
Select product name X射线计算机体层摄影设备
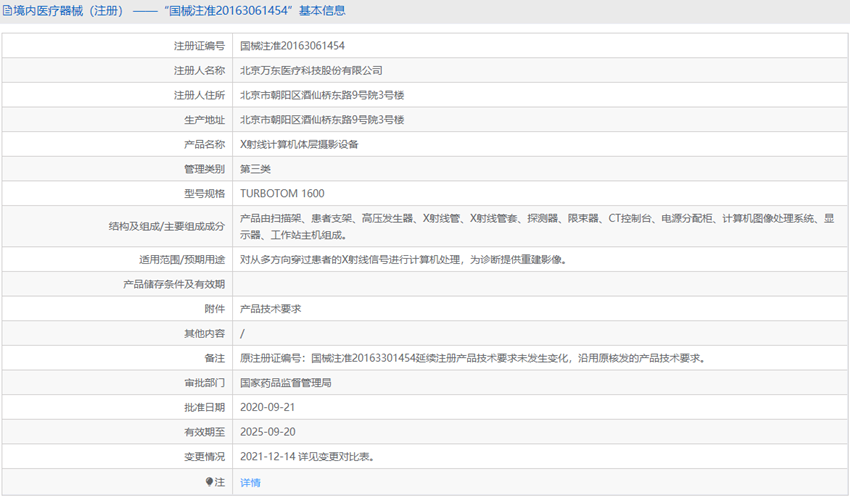click(x=299, y=145)
